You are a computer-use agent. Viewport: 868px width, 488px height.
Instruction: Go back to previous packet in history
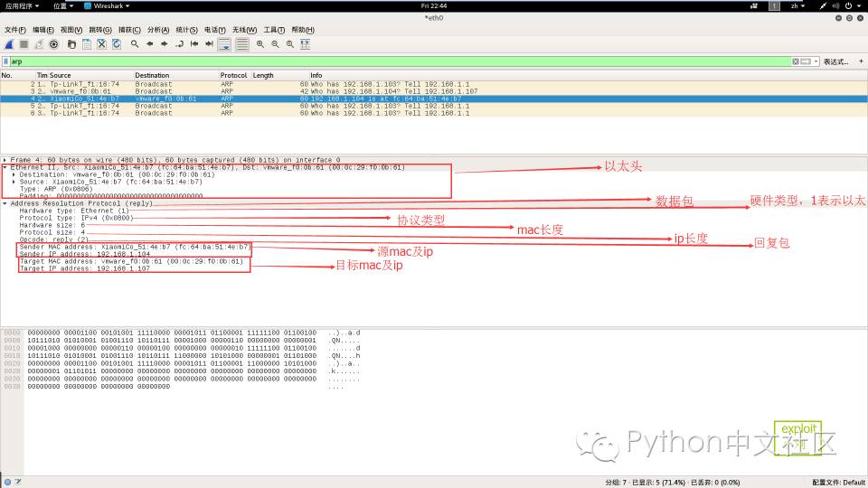tap(149, 44)
